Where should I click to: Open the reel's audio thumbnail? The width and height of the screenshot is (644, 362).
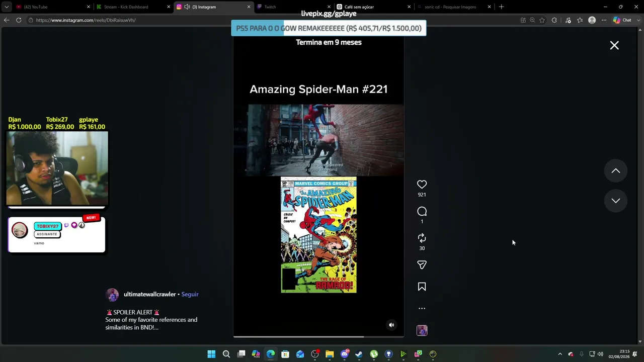tap(422, 330)
